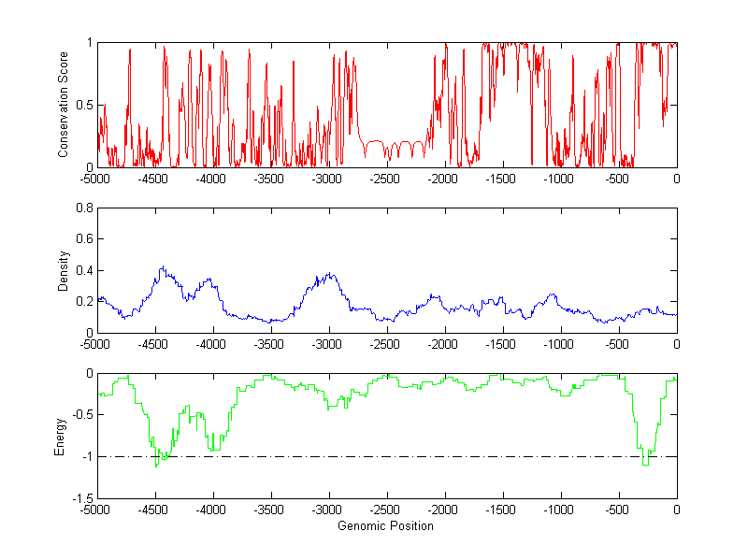Screen dimensions: 748x560
Task: Click the 0.5 tick on Conservation Score axis
Action: click(83, 105)
